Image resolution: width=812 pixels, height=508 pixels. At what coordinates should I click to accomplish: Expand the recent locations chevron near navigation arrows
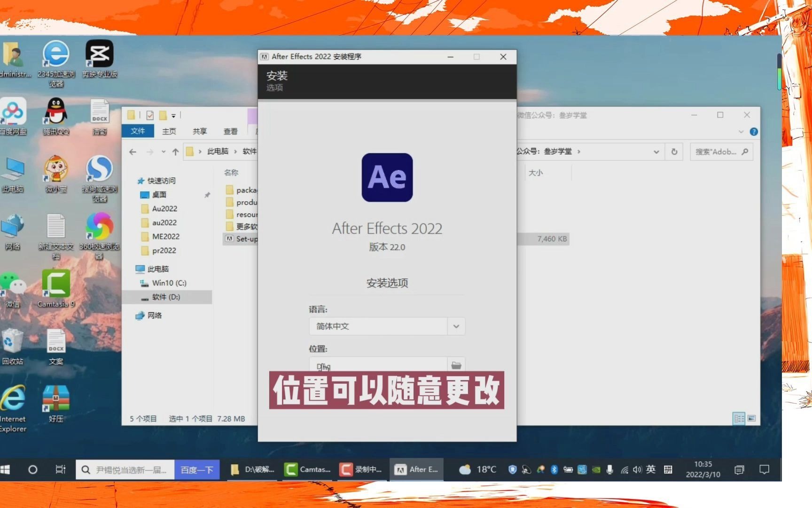[x=163, y=151]
